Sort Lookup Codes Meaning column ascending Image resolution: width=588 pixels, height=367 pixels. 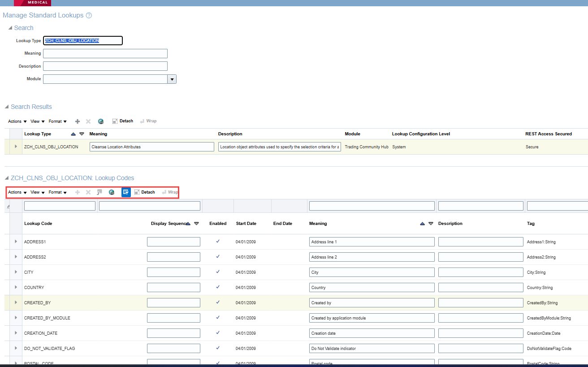422,224
